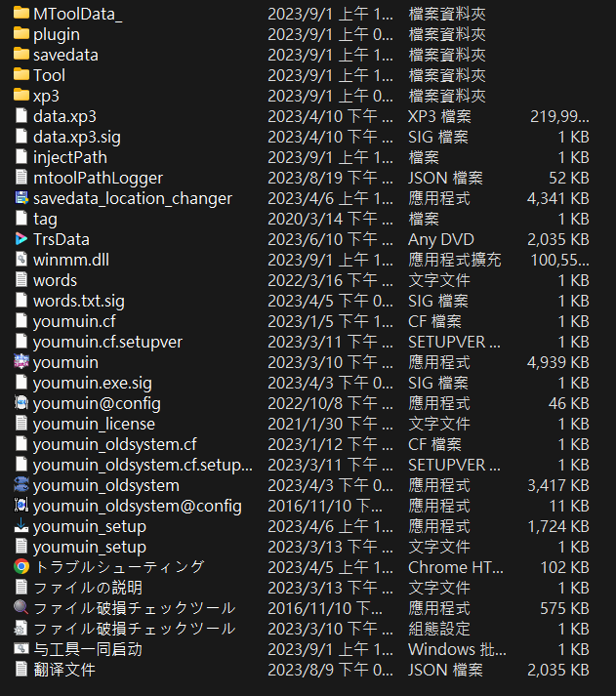The width and height of the screenshot is (616, 696).
Task: Click the words text document icon
Action: [x=21, y=279]
